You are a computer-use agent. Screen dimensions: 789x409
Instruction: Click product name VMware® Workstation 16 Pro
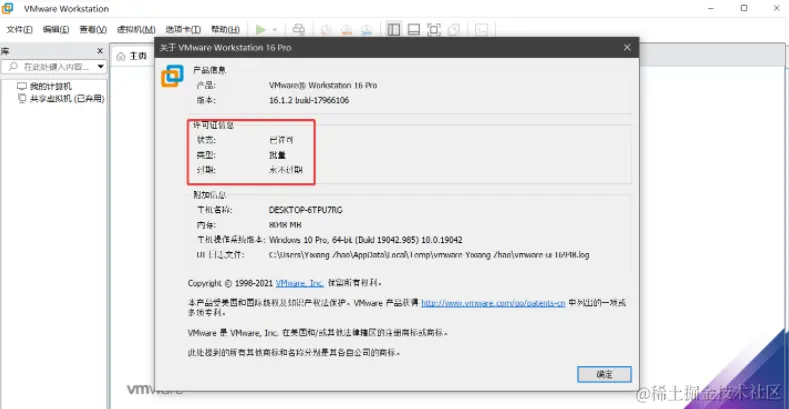[x=323, y=85]
